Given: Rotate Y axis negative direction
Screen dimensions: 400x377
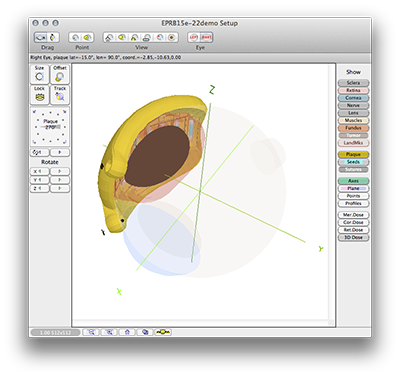Looking at the screenshot, I should [x=40, y=180].
